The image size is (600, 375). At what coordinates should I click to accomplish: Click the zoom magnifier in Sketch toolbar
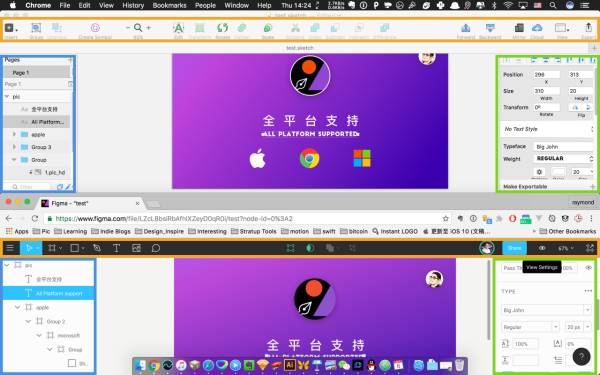click(138, 28)
